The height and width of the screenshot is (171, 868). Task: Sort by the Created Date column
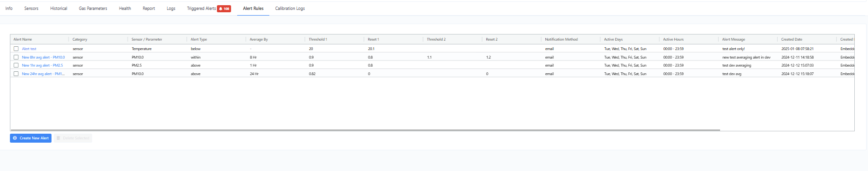pos(791,39)
